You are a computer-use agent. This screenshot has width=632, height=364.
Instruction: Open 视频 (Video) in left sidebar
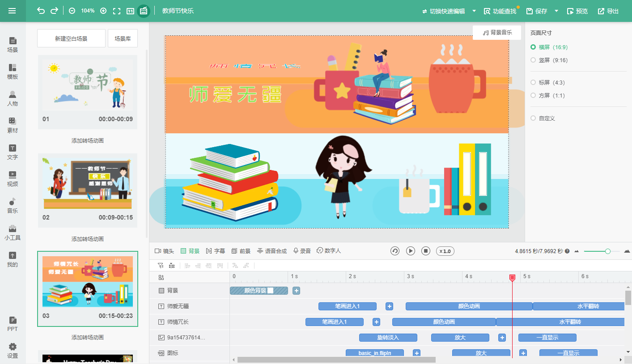(x=13, y=179)
